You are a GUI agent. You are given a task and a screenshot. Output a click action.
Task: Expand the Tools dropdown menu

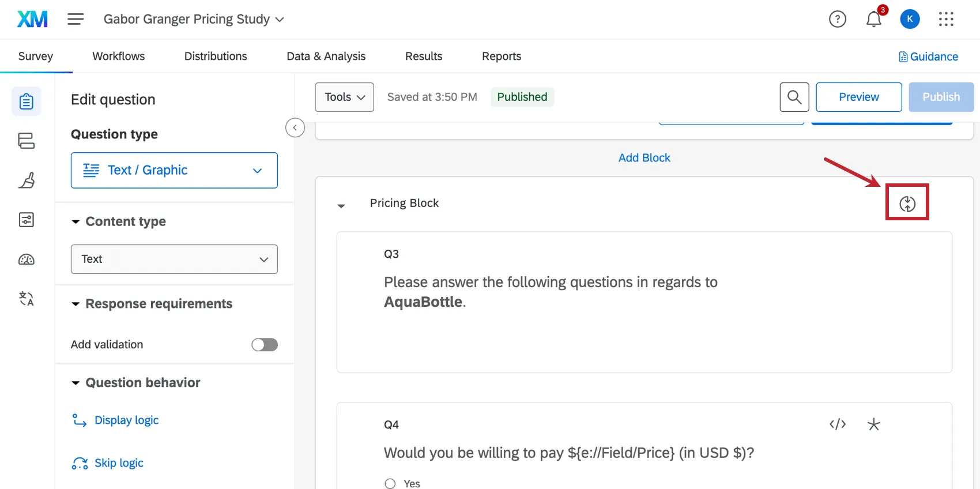point(344,97)
